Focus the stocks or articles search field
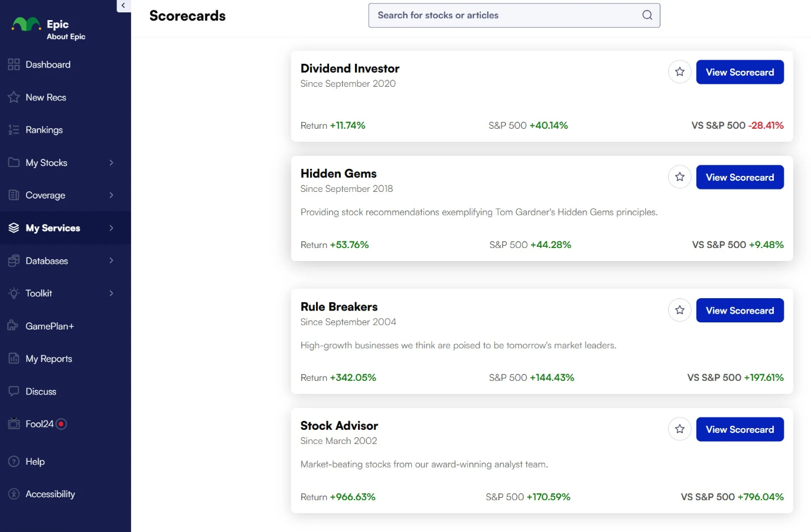Image resolution: width=811 pixels, height=532 pixels. pos(505,15)
